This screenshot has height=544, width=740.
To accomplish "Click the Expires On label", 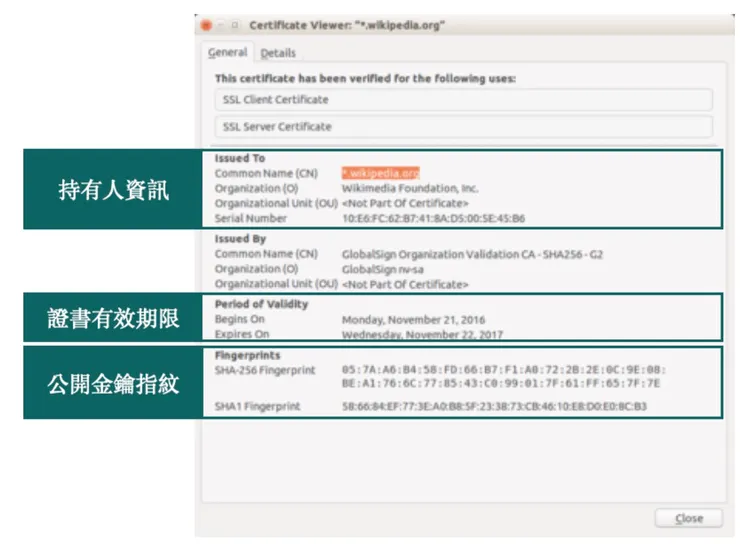I will click(x=242, y=334).
